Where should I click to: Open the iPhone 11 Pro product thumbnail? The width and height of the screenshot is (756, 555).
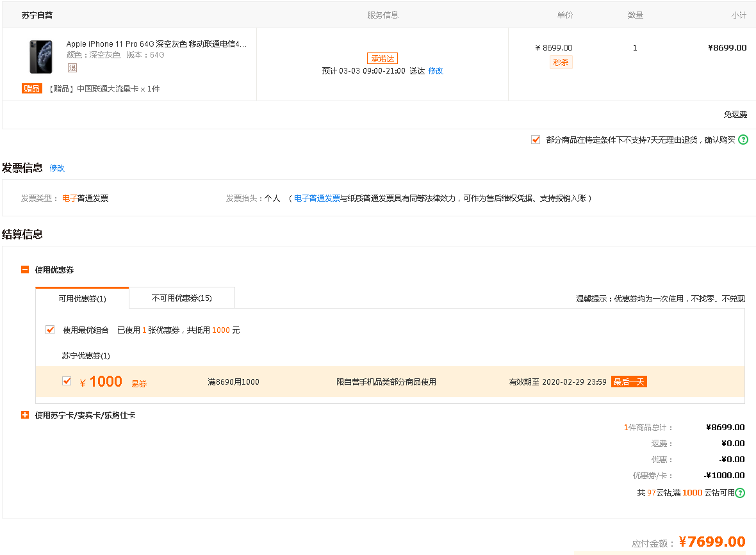[x=41, y=57]
